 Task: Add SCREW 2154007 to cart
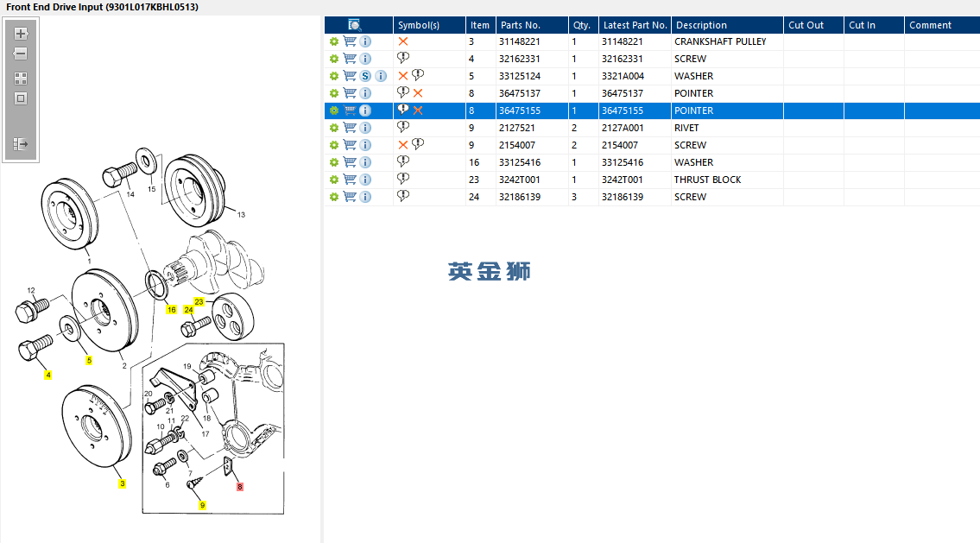point(350,145)
